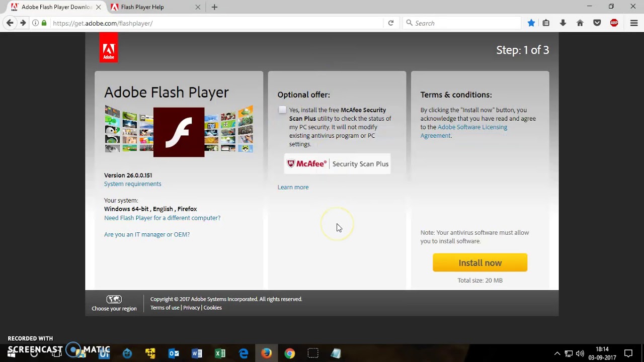Image resolution: width=644 pixels, height=362 pixels.
Task: Open the Terms of use footer link
Action: tap(165, 308)
